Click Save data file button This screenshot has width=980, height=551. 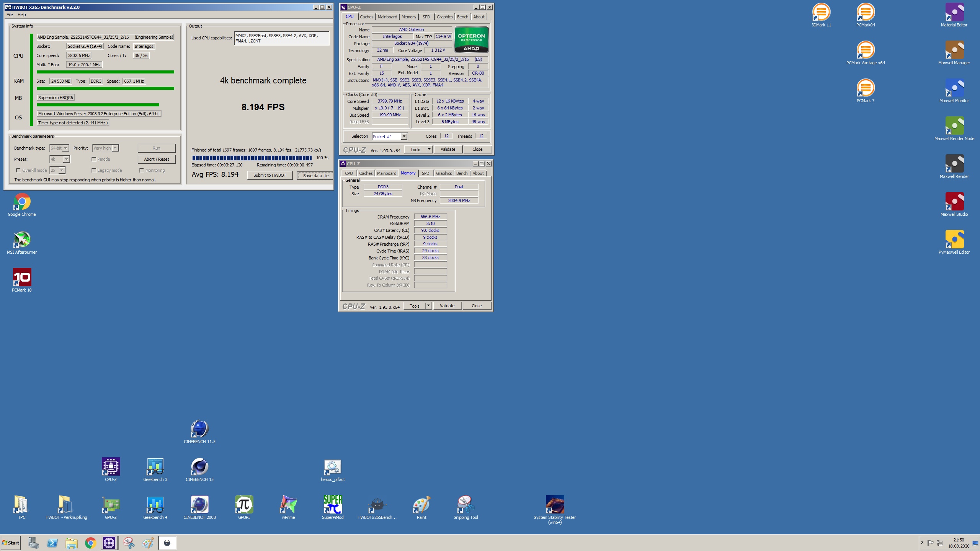pos(315,176)
